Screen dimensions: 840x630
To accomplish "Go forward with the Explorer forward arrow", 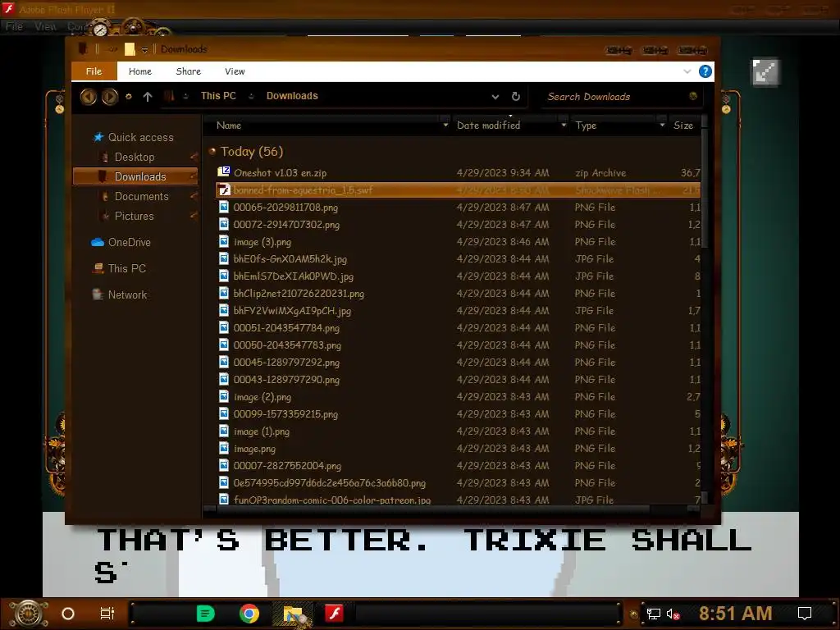I will 110,97.
